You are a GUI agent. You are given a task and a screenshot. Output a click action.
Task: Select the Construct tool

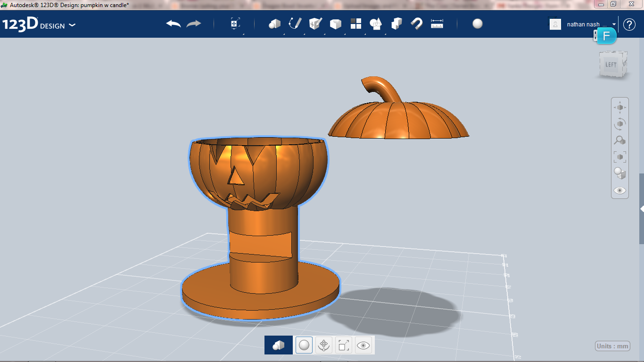point(315,24)
